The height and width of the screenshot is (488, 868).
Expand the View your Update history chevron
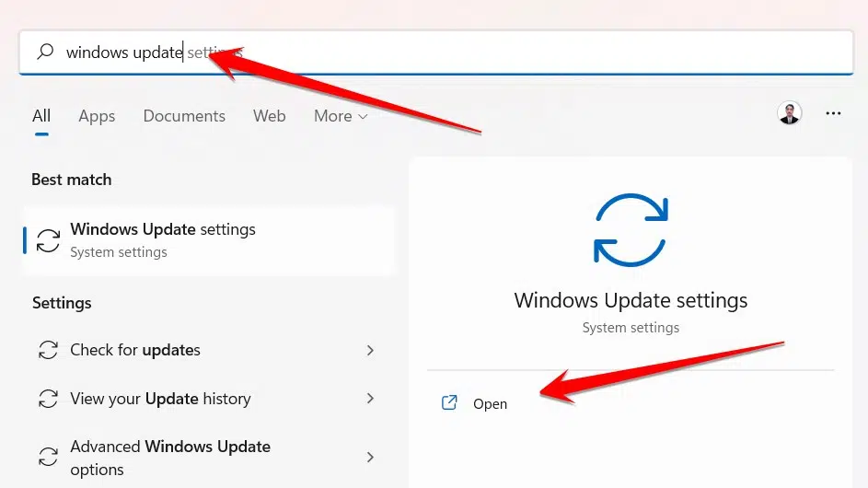coord(370,399)
